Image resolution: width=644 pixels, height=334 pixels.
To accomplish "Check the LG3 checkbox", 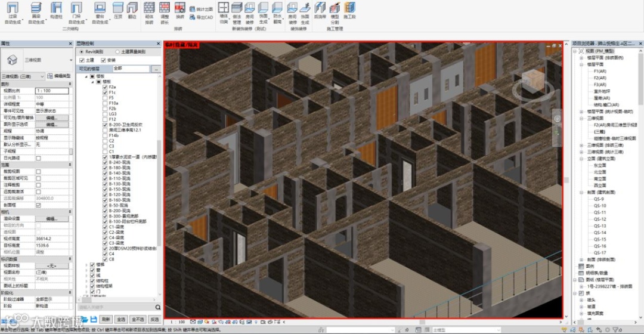I will [105, 114].
